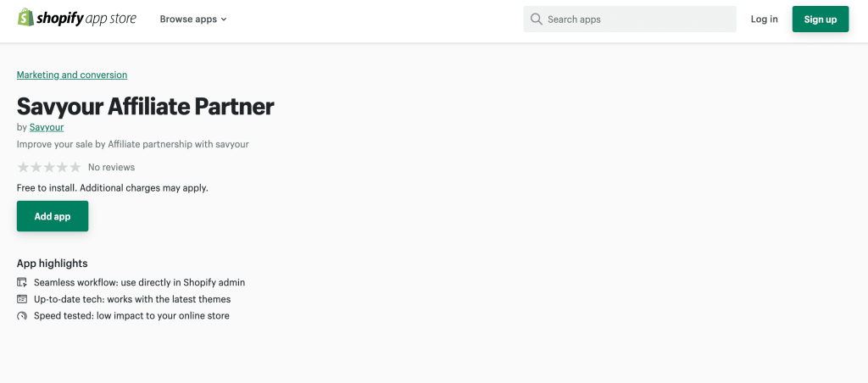Click the seamless workflow highlight icon
868x383 pixels.
pyautogui.click(x=22, y=282)
